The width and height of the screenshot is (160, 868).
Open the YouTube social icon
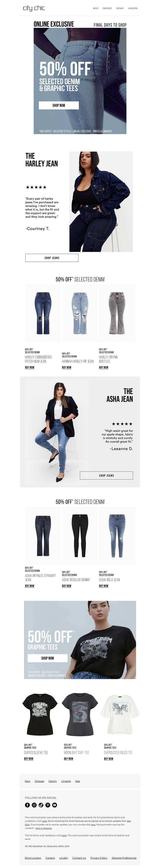pyautogui.click(x=54, y=805)
